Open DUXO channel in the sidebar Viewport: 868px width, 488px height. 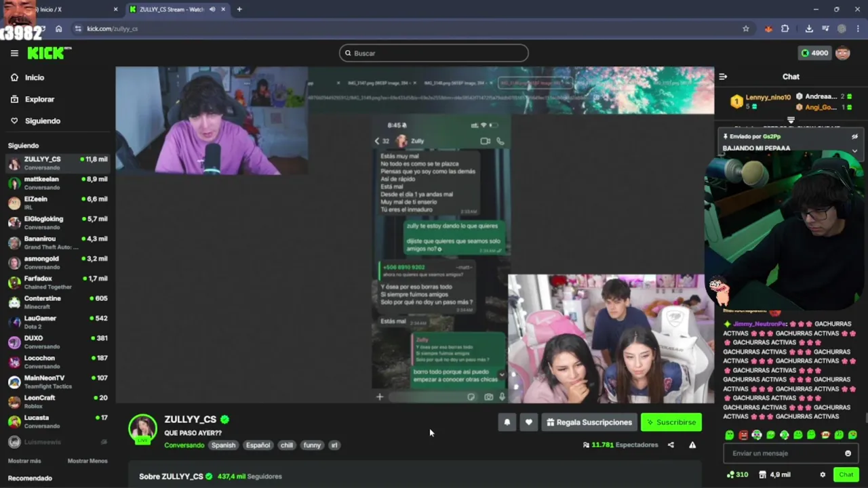58,342
